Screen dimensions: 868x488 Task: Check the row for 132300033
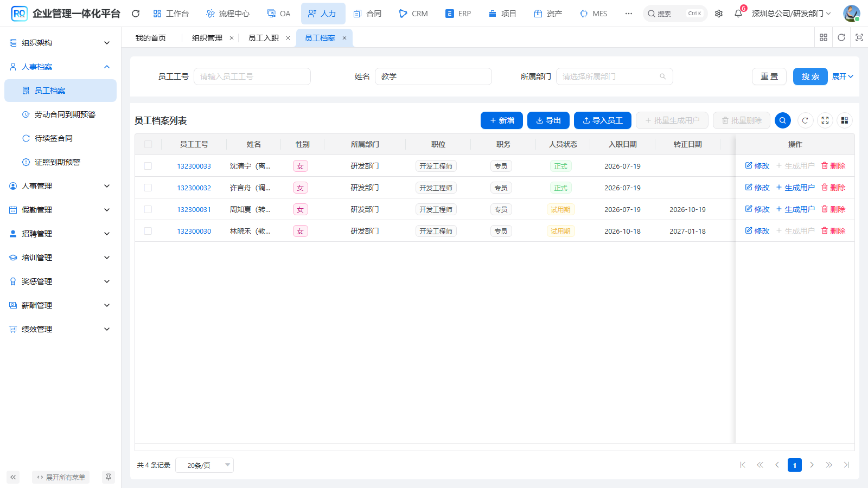coord(148,166)
